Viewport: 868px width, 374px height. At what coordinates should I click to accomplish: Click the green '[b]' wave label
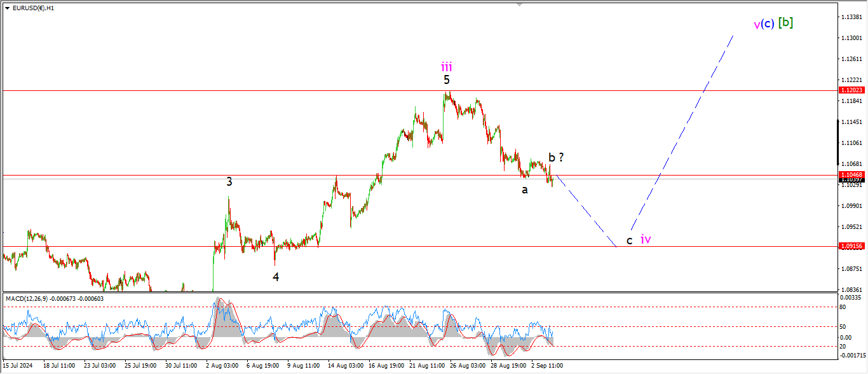click(786, 22)
